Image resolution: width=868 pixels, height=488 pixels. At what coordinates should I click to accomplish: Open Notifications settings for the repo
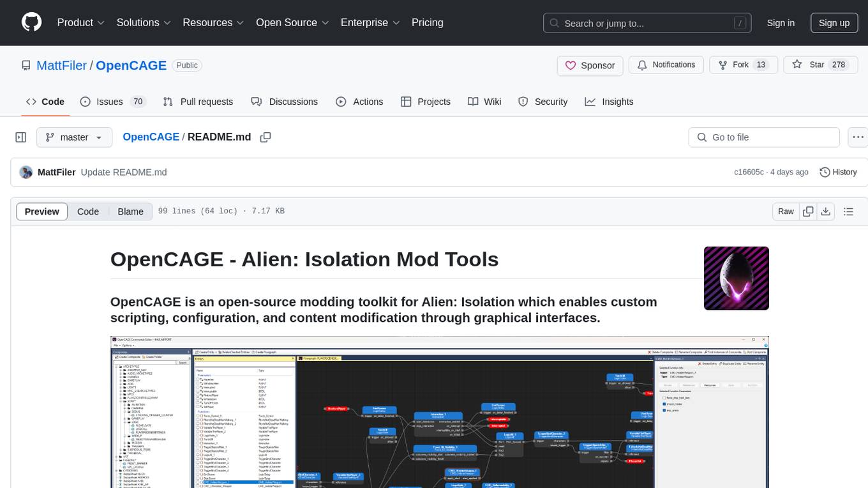pyautogui.click(x=666, y=65)
